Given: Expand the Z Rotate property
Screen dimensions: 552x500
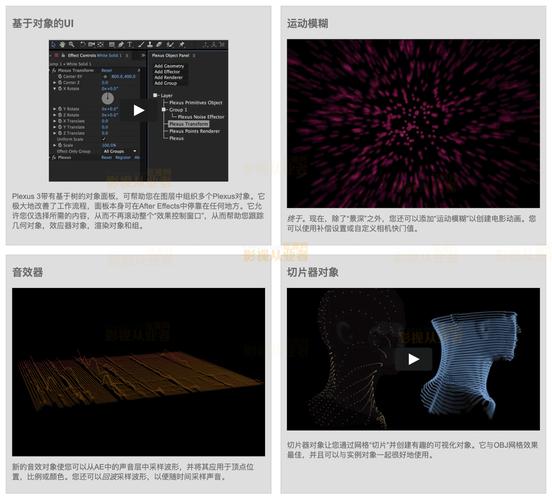Looking at the screenshot, I should 55,115.
